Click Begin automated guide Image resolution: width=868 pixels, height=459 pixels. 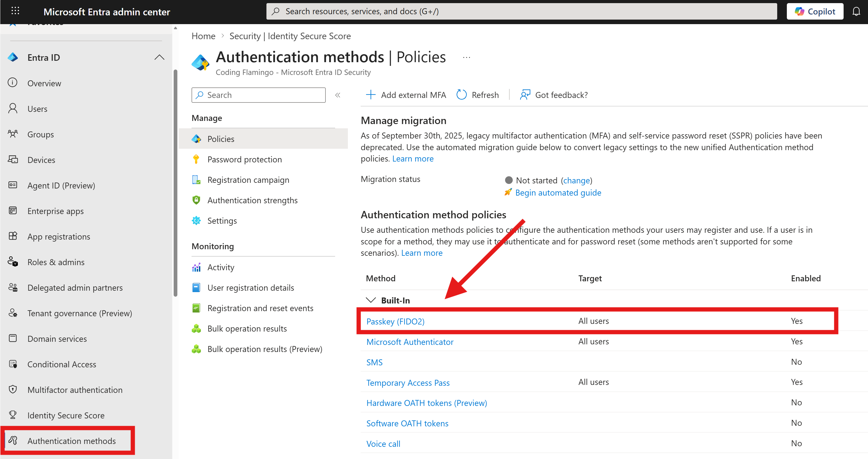pyautogui.click(x=558, y=192)
